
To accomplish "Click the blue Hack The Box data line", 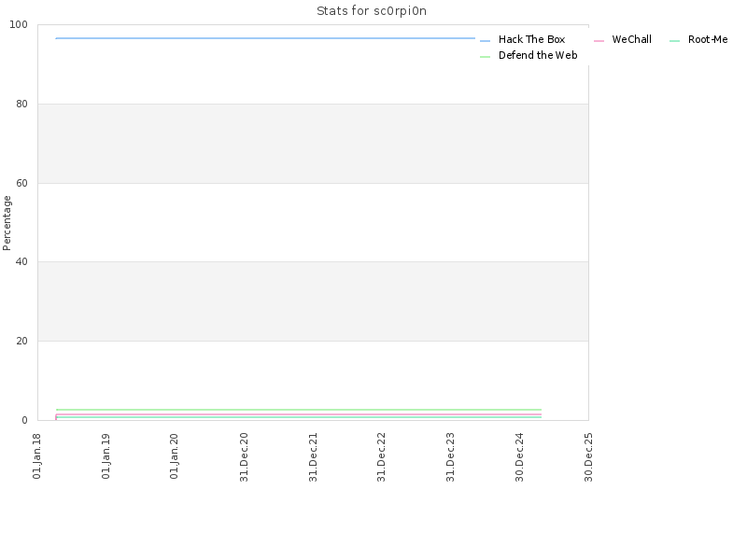I will coord(265,38).
